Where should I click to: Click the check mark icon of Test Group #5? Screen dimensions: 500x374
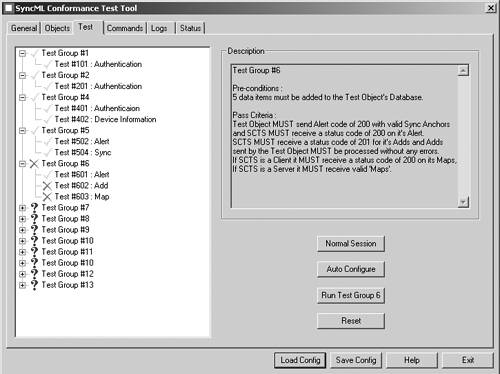pos(34,130)
